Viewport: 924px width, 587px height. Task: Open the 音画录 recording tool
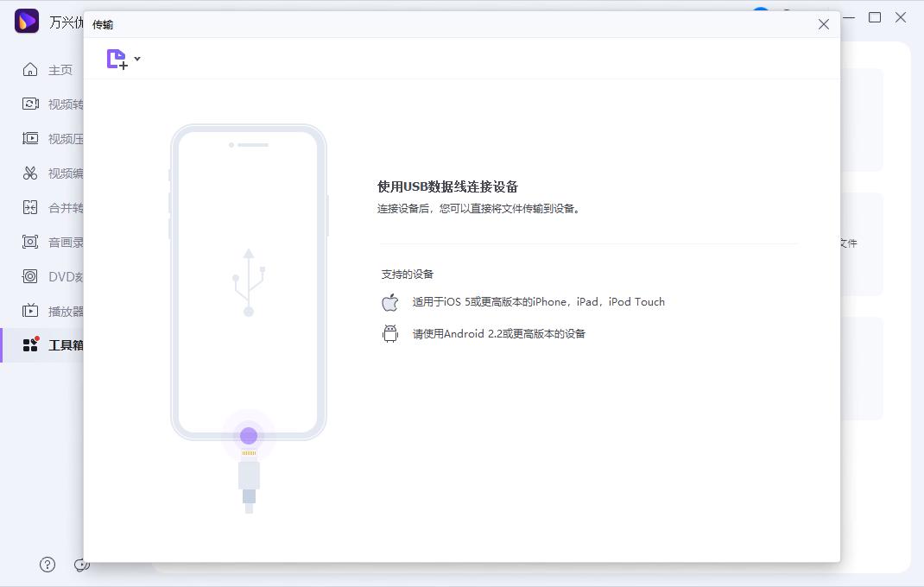(30, 243)
